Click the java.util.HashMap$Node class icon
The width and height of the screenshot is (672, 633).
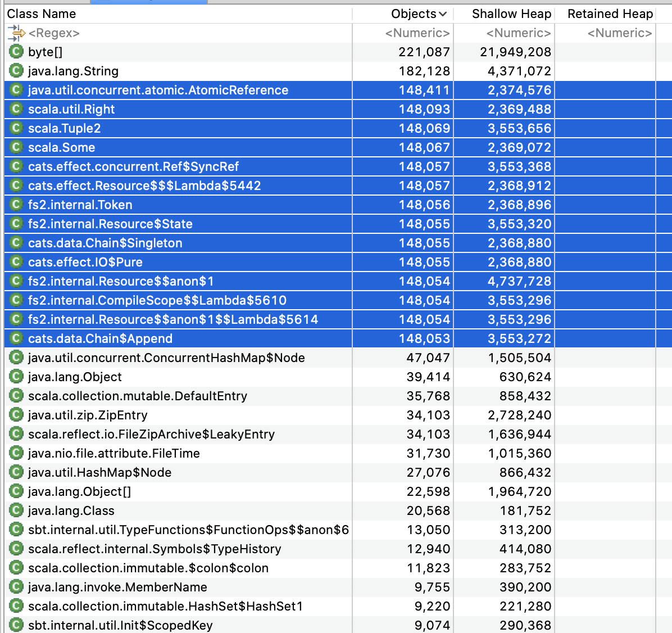pos(16,472)
